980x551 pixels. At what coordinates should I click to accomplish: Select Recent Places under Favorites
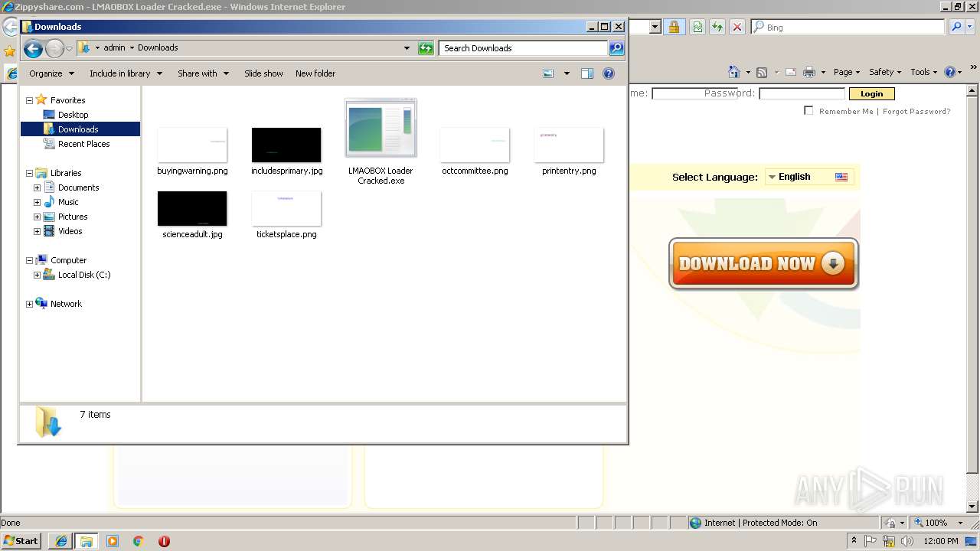(x=83, y=144)
